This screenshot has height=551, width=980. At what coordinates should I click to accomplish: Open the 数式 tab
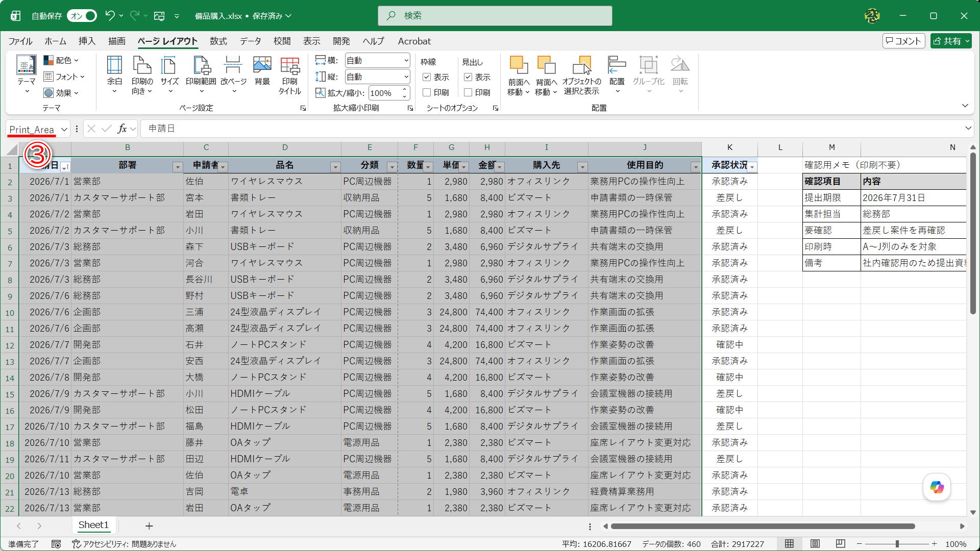pos(218,41)
